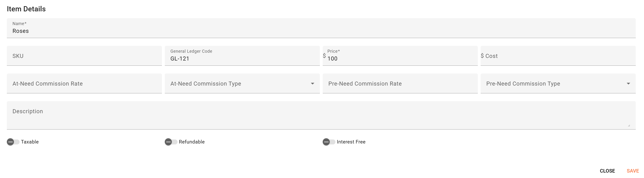
Task: Click the Name field containing Roses
Action: tap(321, 31)
